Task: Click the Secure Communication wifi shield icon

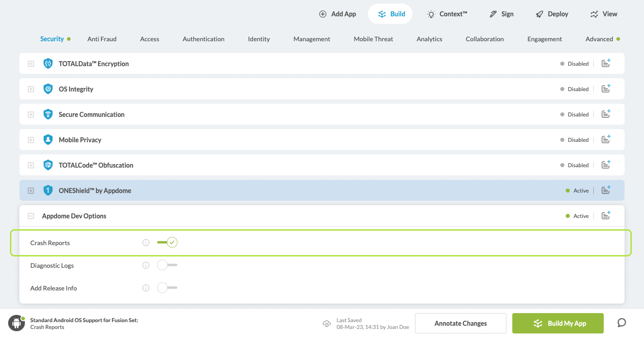Action: (48, 115)
